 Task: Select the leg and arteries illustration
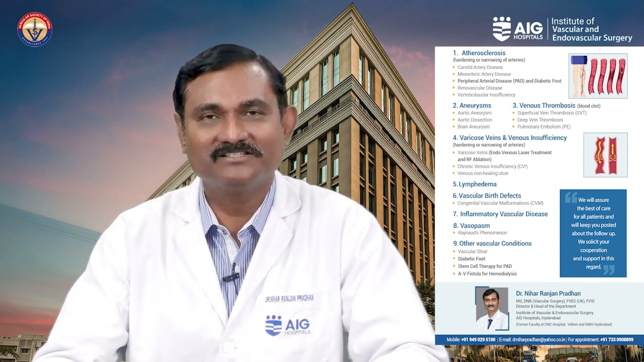[x=598, y=76]
